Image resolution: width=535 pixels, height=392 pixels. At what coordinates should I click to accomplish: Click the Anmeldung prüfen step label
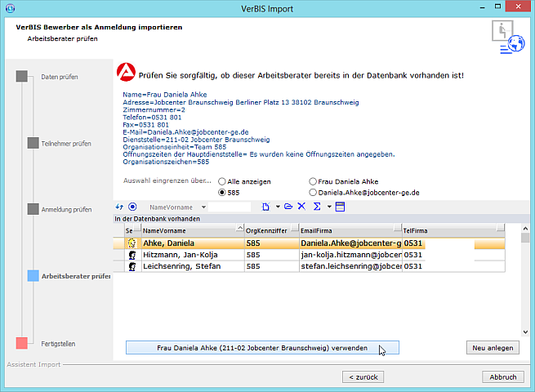pyautogui.click(x=66, y=210)
